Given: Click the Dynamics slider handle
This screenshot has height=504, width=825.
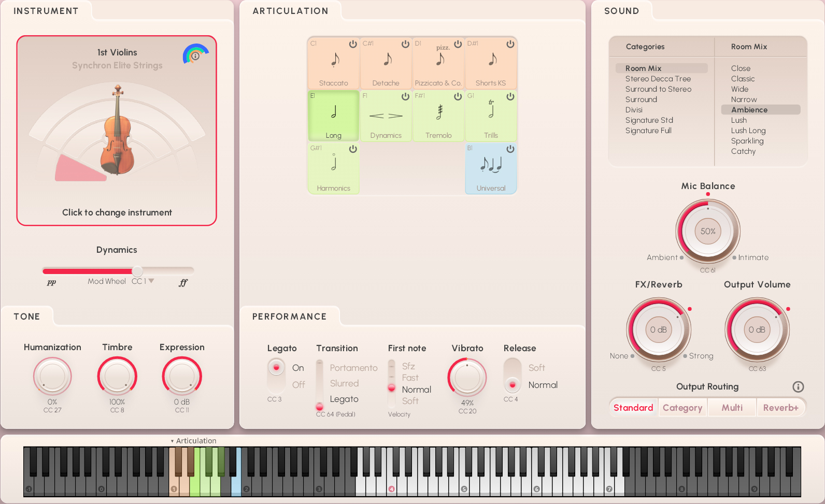Looking at the screenshot, I should coord(137,271).
